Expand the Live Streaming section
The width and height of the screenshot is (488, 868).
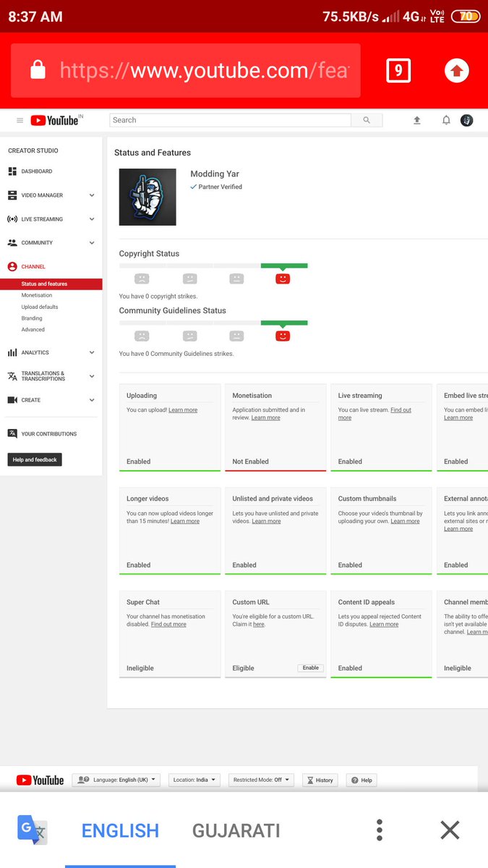coord(92,219)
